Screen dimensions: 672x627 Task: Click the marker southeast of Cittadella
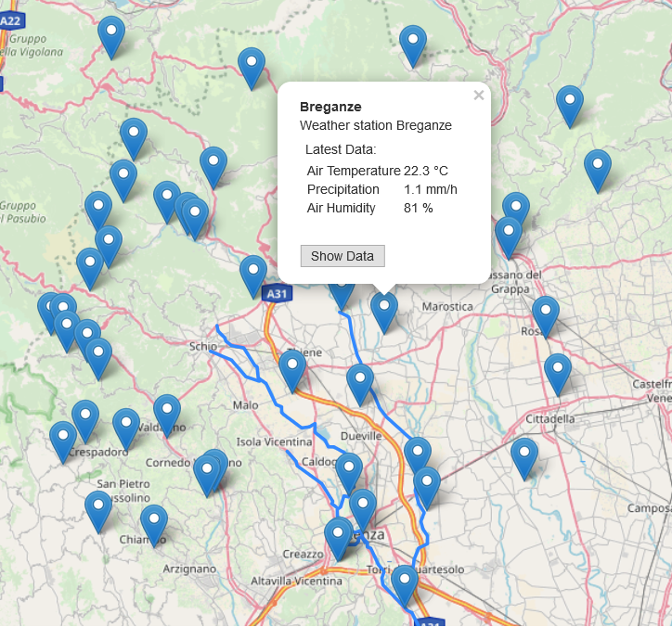tap(524, 456)
